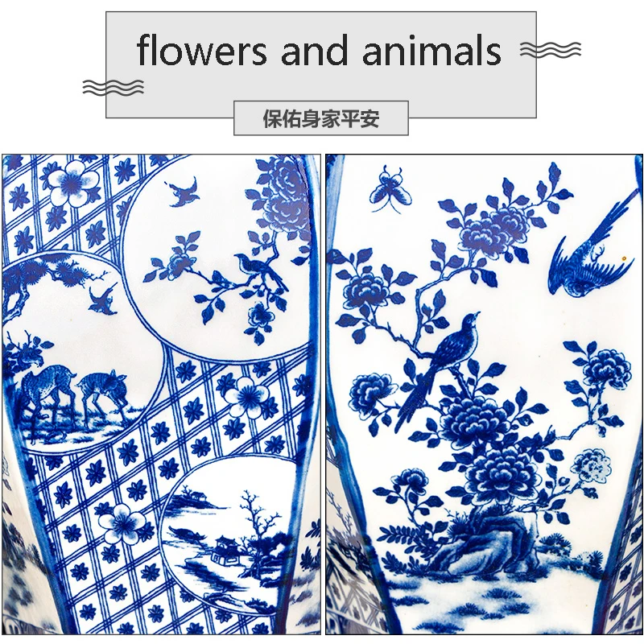
Task: Click the 'flowers and animals' heading banner
Action: pos(320,64)
